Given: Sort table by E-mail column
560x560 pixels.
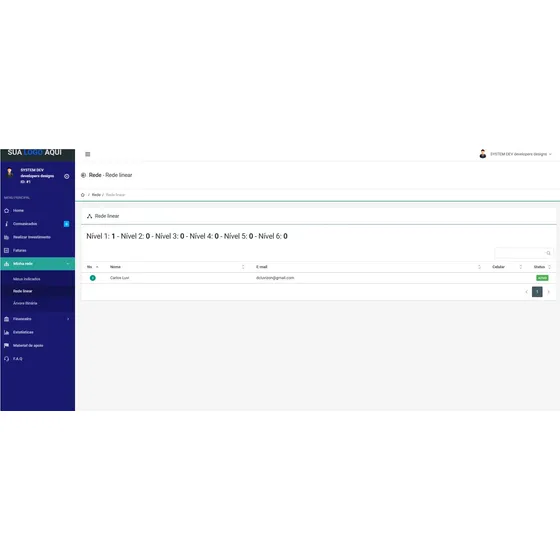Looking at the screenshot, I should click(x=369, y=267).
